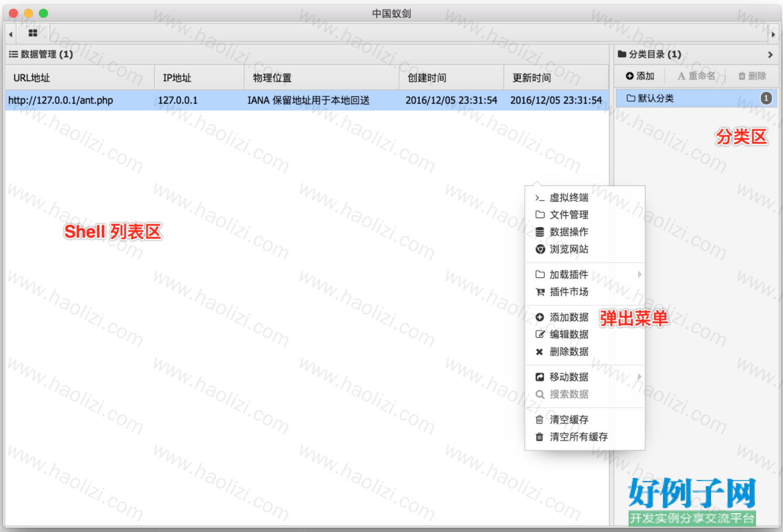This screenshot has height=532, width=783.
Task: Open 插件市场 from the context menu
Action: coord(585,292)
